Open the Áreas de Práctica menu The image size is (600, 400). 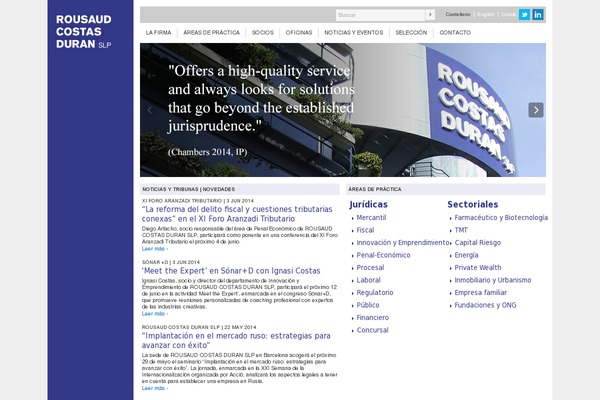pyautogui.click(x=211, y=33)
